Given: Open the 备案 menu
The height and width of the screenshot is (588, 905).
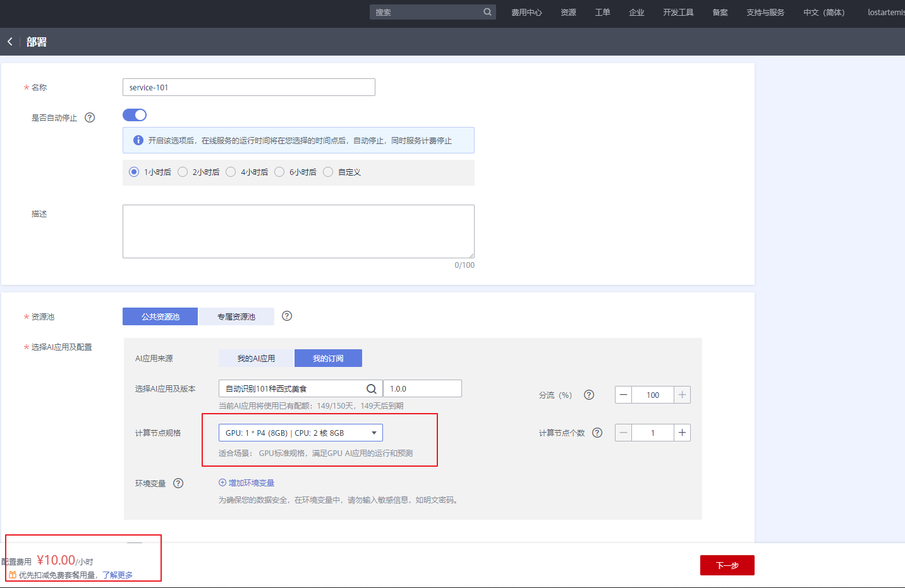Looking at the screenshot, I should (720, 13).
